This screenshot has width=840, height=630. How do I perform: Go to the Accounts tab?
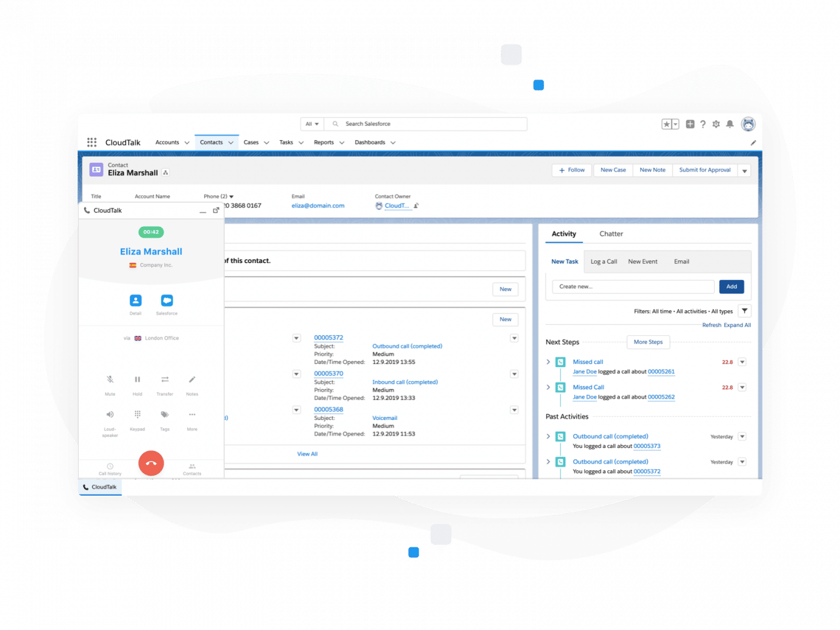click(x=167, y=142)
